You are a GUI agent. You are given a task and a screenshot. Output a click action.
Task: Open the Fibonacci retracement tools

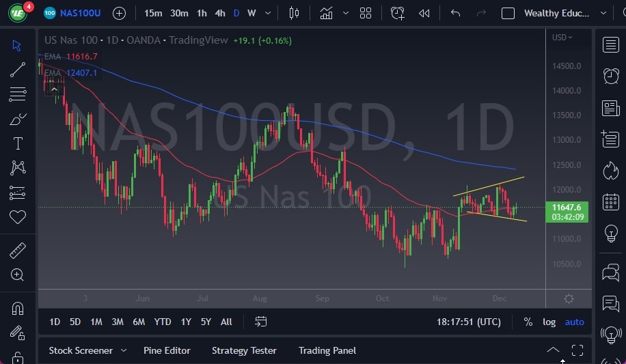click(18, 94)
